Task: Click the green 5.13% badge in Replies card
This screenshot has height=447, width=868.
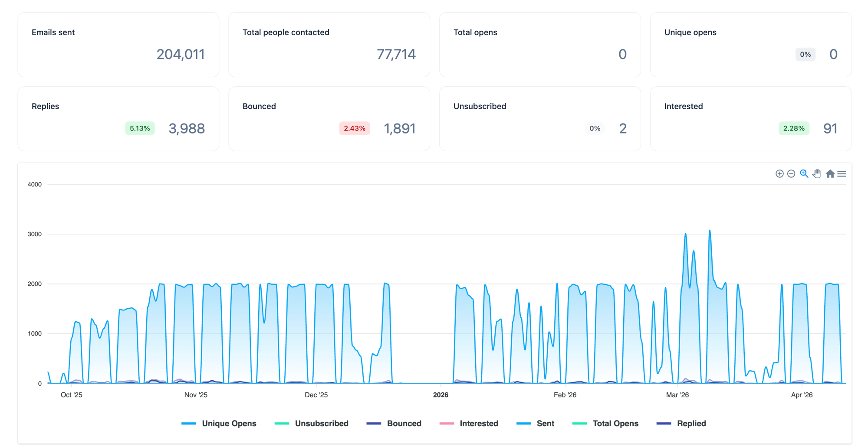Action: [139, 128]
